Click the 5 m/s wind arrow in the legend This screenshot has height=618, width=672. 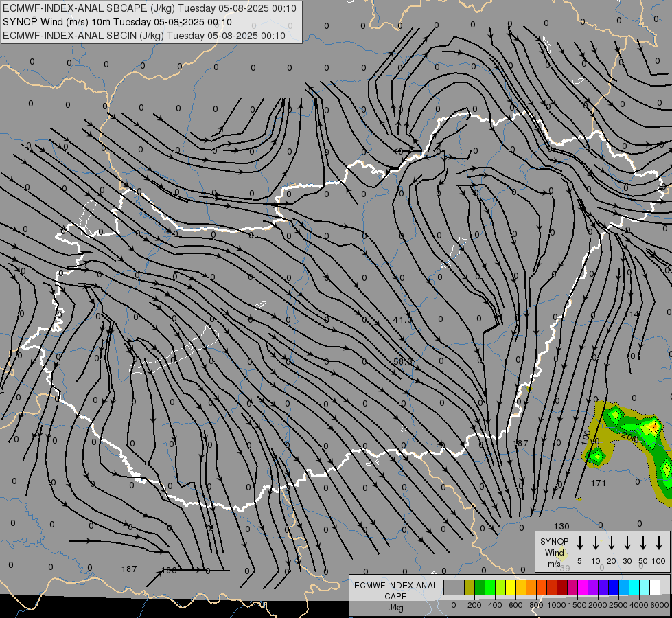coord(579,543)
